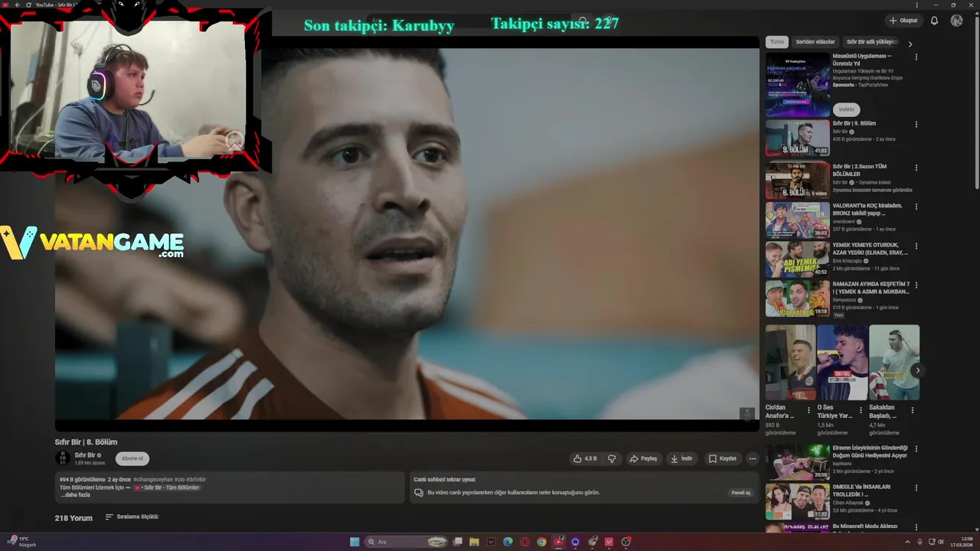Open the Paylaş share option
The image size is (980, 551).
(643, 458)
